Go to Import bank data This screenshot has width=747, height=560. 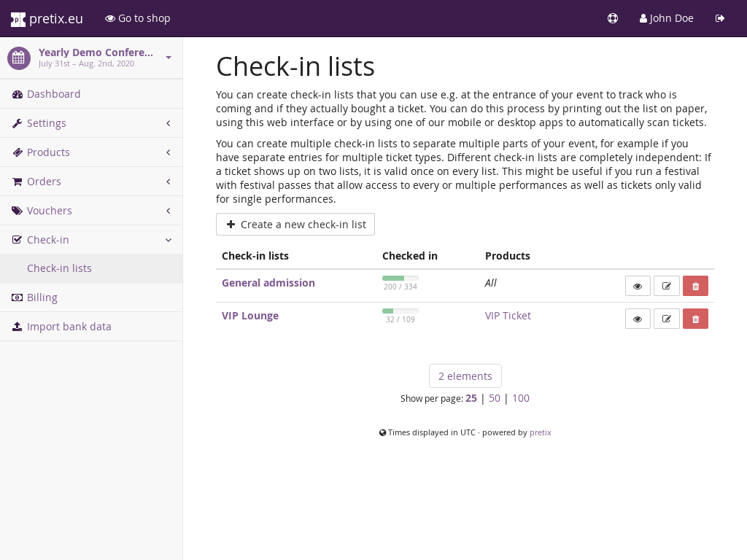coord(69,327)
